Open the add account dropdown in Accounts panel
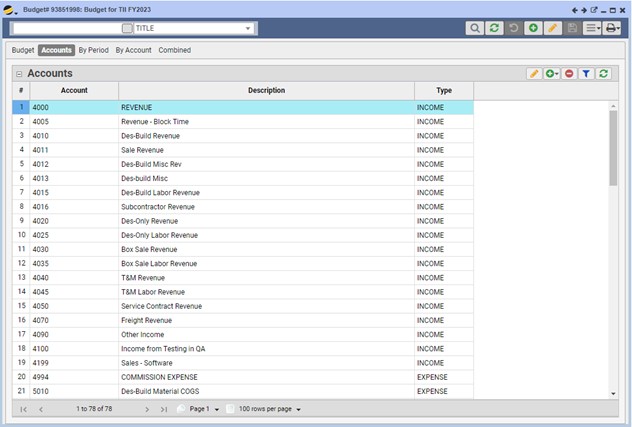 pyautogui.click(x=552, y=74)
